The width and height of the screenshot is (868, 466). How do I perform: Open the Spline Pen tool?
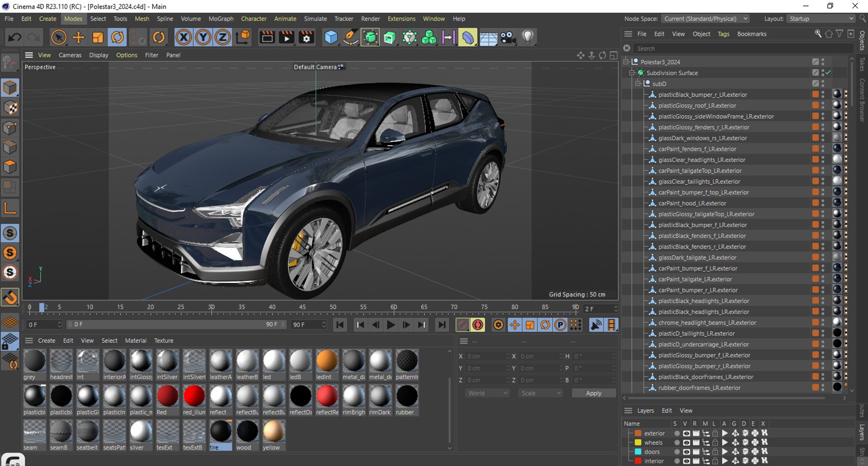pyautogui.click(x=350, y=37)
